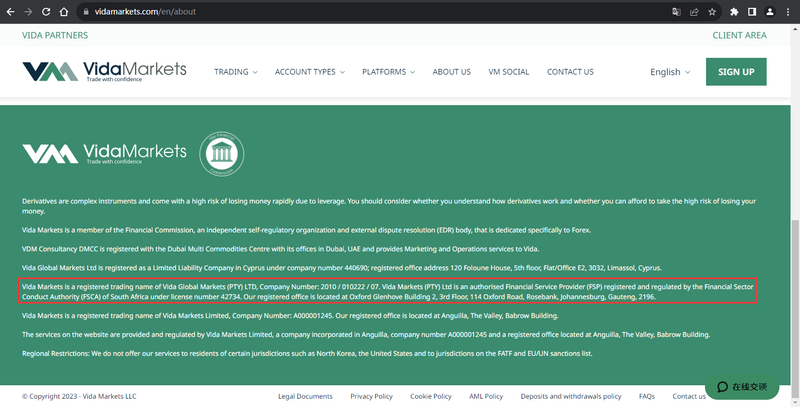Viewport: 800px width, 407px height.
Task: Toggle the browser side panel icon
Action: click(x=752, y=12)
